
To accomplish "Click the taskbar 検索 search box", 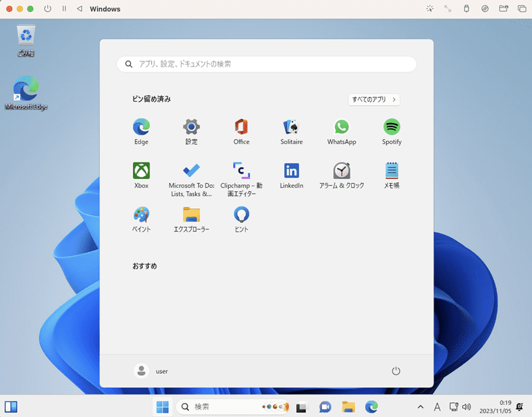I will pos(232,406).
